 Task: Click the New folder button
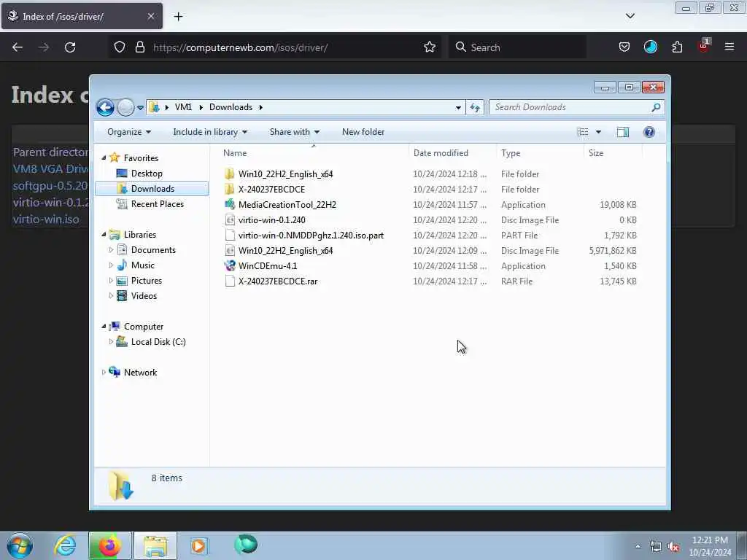tap(363, 132)
